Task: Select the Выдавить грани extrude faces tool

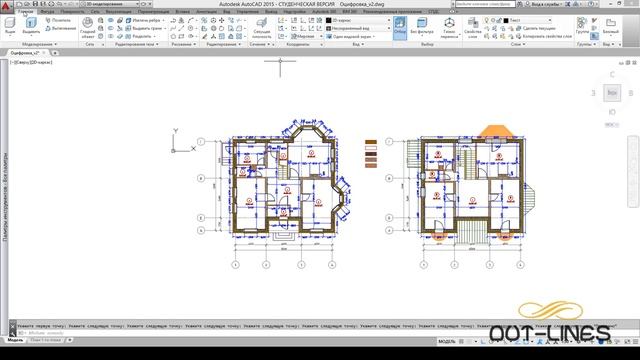Action: pyautogui.click(x=145, y=28)
